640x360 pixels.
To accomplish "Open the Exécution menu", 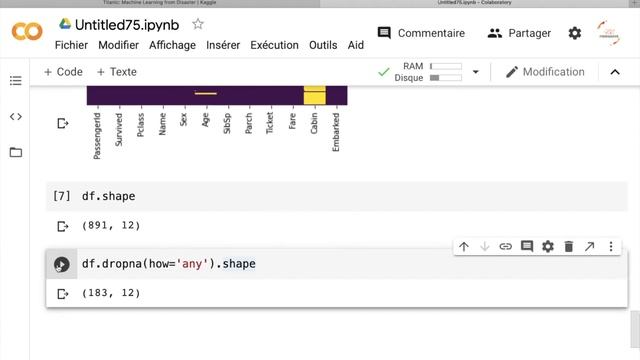I will [274, 45].
